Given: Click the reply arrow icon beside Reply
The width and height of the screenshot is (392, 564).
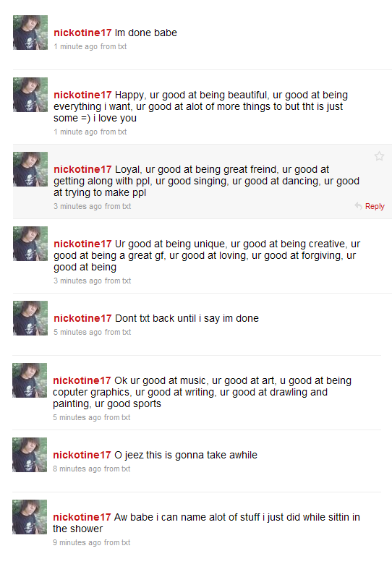Looking at the screenshot, I should [x=358, y=206].
